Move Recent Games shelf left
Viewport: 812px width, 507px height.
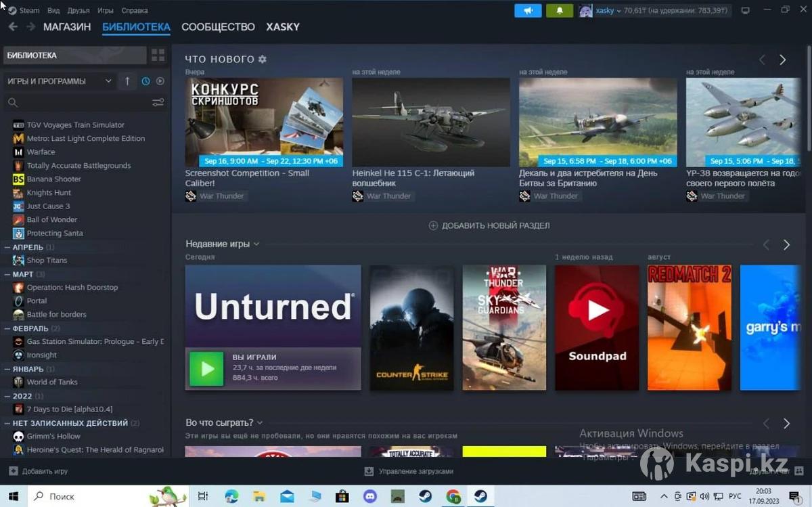767,244
